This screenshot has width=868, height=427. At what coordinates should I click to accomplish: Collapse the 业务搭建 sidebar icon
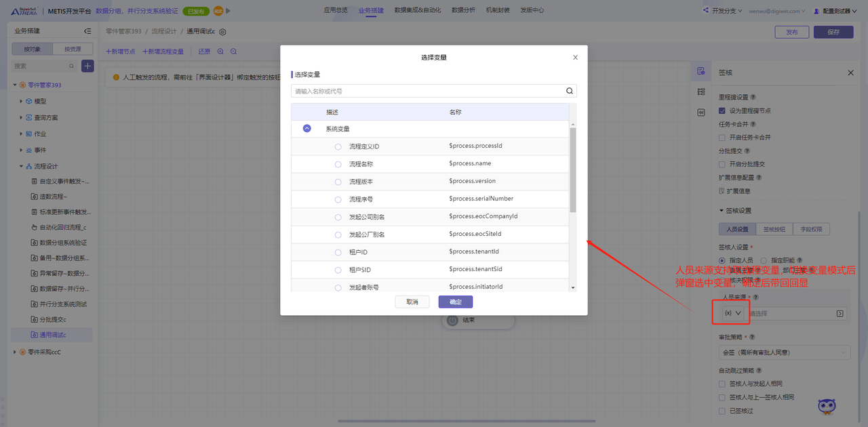point(87,31)
